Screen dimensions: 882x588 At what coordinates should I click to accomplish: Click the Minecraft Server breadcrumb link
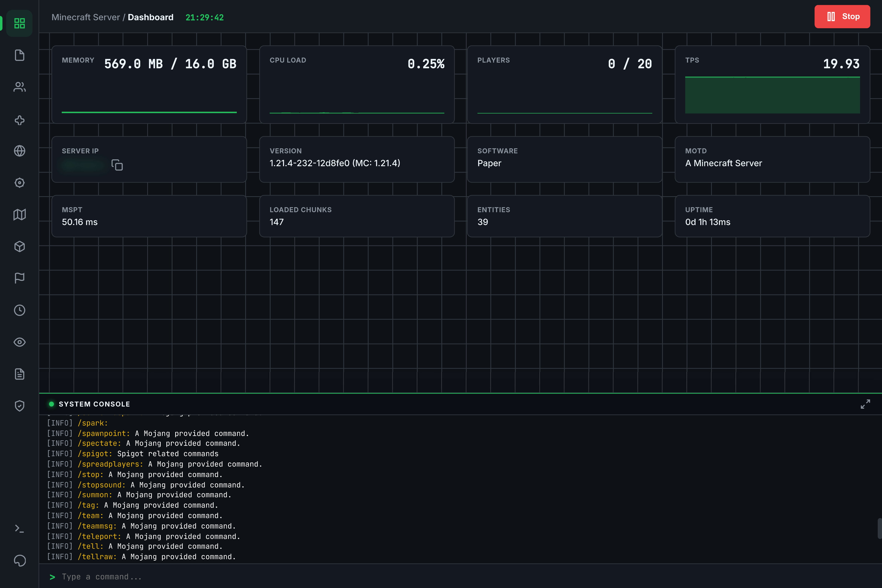coord(85,17)
